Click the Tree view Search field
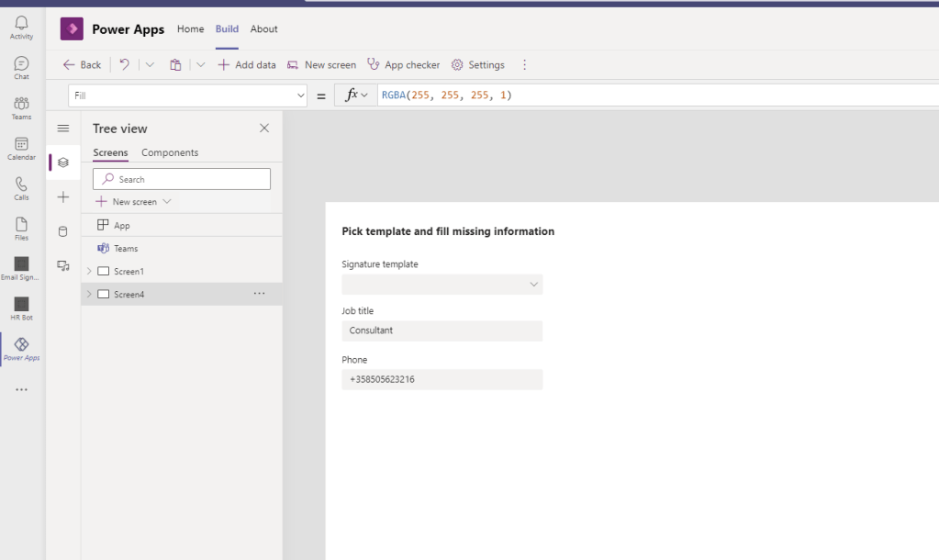 182,179
